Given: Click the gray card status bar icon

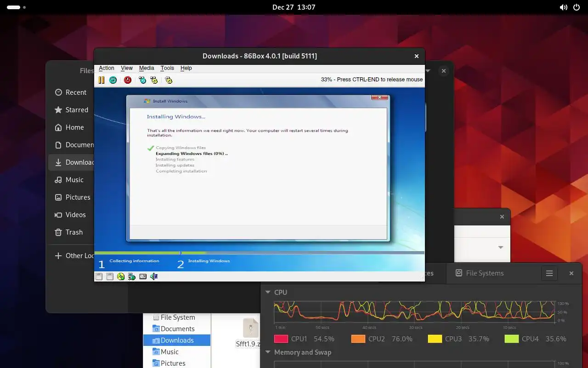Looking at the screenshot, I should [143, 276].
